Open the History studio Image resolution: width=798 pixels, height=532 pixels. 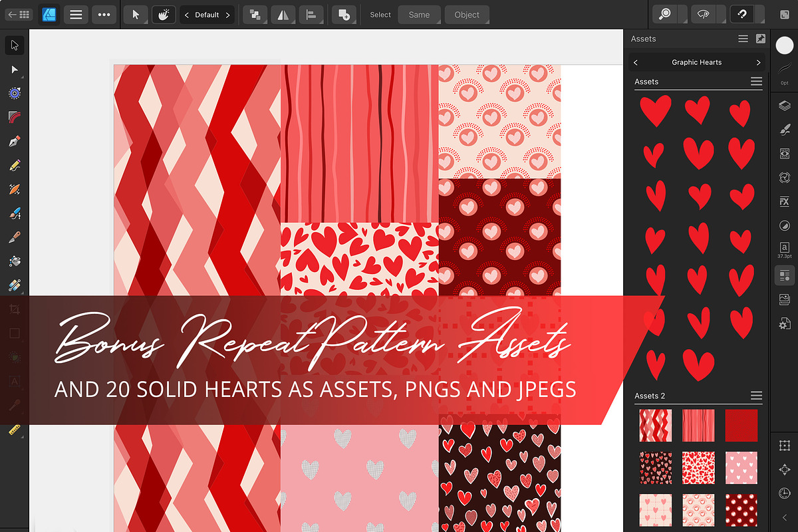pos(785,493)
